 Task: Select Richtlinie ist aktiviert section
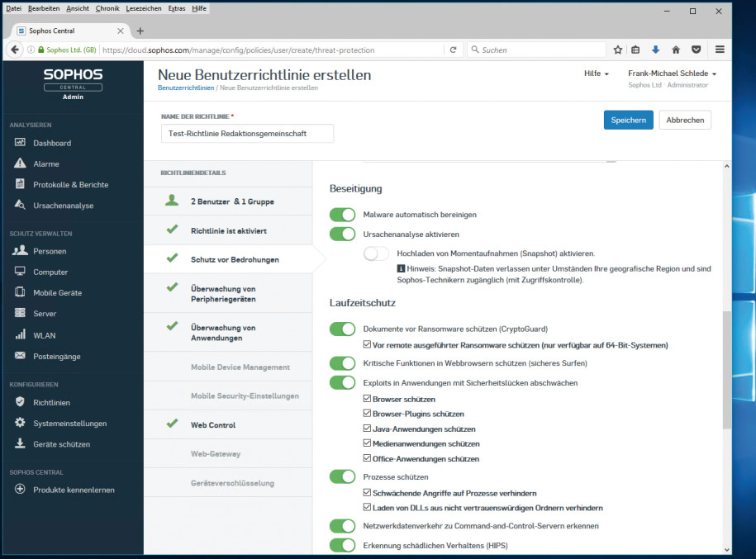pyautogui.click(x=229, y=230)
